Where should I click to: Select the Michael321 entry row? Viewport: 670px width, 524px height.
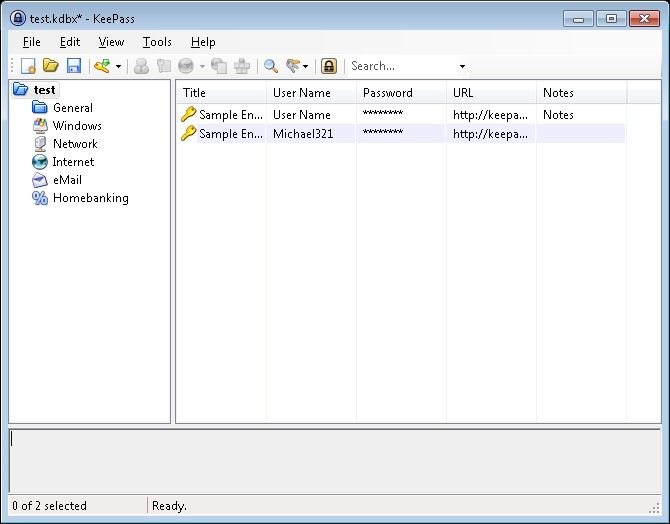[x=402, y=134]
